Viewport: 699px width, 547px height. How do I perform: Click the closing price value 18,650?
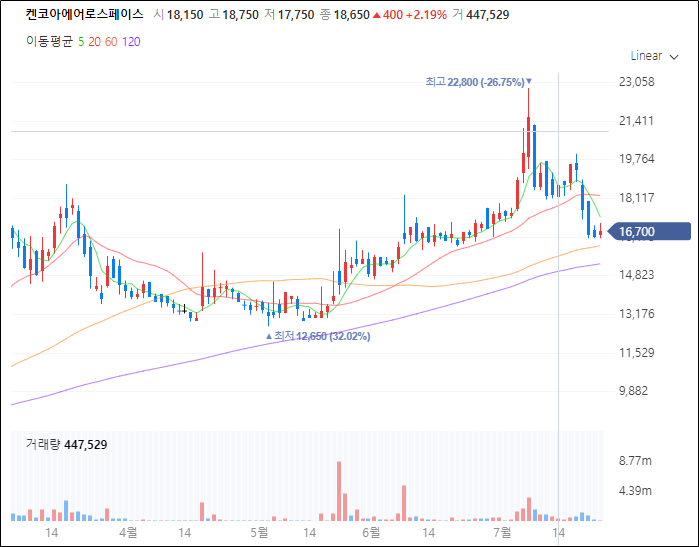pyautogui.click(x=352, y=15)
